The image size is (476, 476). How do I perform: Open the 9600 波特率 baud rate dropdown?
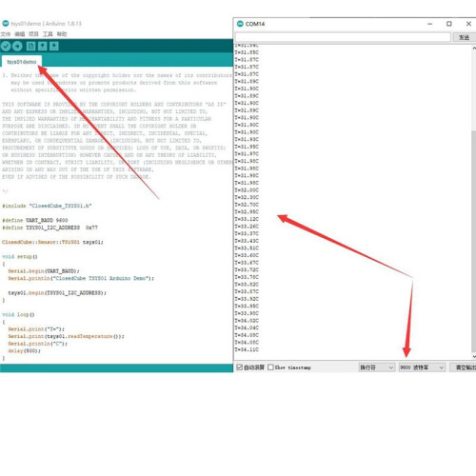[x=422, y=367]
